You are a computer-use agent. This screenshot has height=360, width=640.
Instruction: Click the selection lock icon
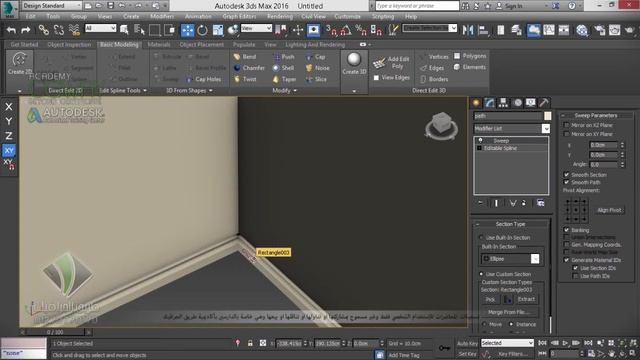point(250,343)
